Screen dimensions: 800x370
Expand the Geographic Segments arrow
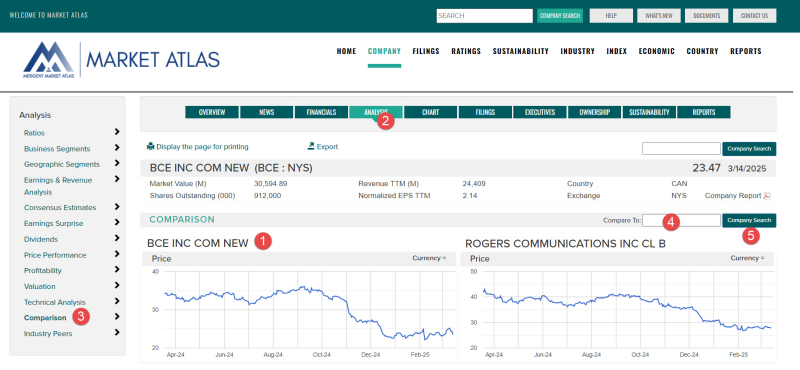tap(117, 164)
